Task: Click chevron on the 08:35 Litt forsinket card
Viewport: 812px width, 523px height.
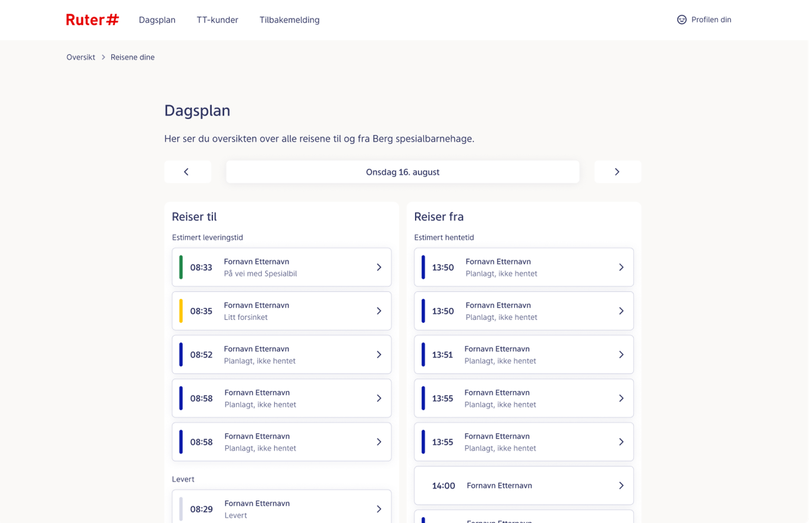Action: click(x=379, y=311)
